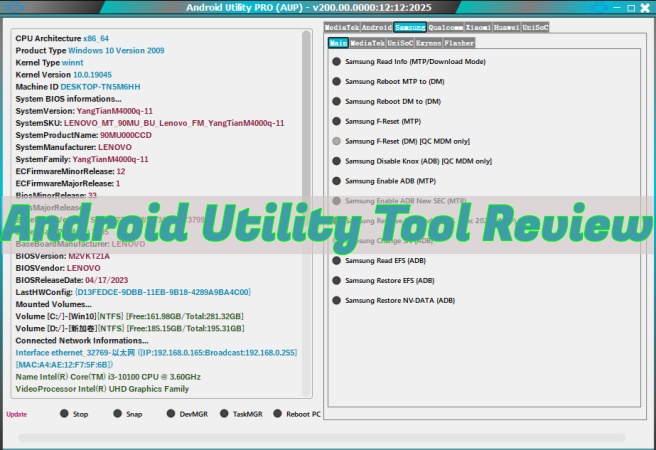
Task: Close the Android Utility PRO window
Action: coord(645,8)
